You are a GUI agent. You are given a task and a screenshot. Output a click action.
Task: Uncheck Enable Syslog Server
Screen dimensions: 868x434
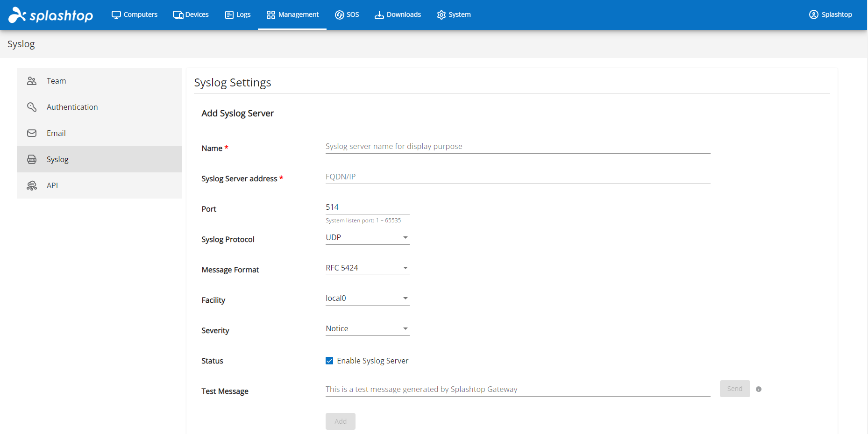tap(329, 360)
